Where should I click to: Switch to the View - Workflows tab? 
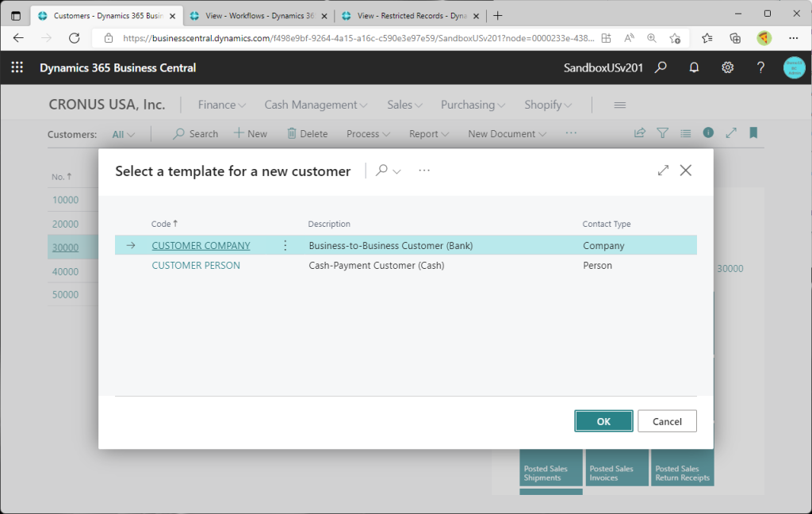point(259,16)
